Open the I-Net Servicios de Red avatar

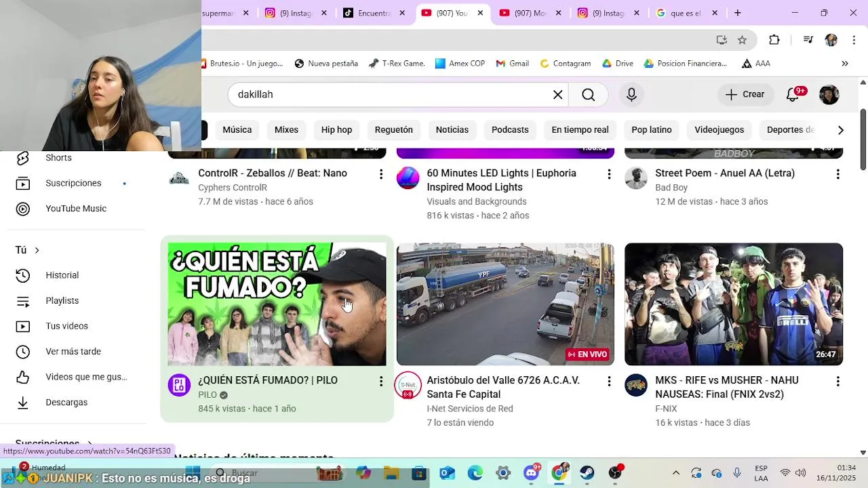[x=408, y=385]
